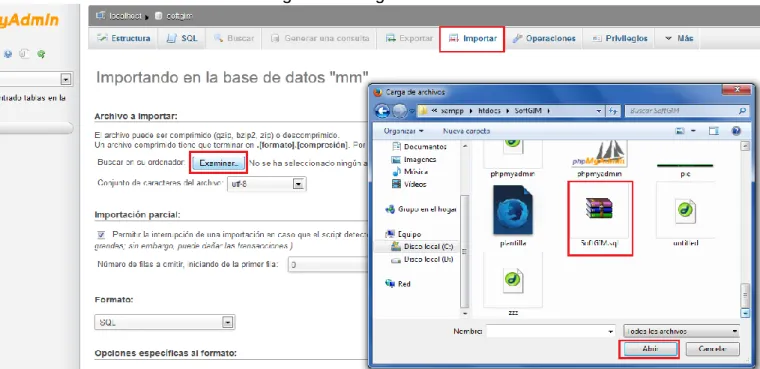Open the Organizar menu
The height and width of the screenshot is (369, 760).
(x=404, y=131)
